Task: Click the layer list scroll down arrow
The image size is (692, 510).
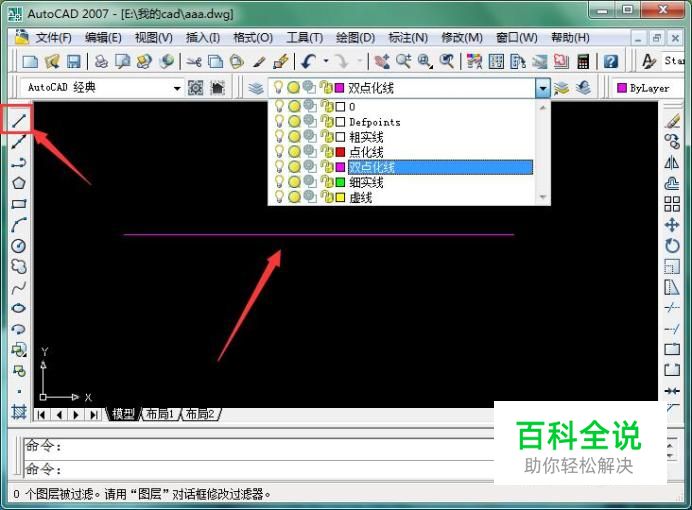Action: pyautogui.click(x=543, y=198)
